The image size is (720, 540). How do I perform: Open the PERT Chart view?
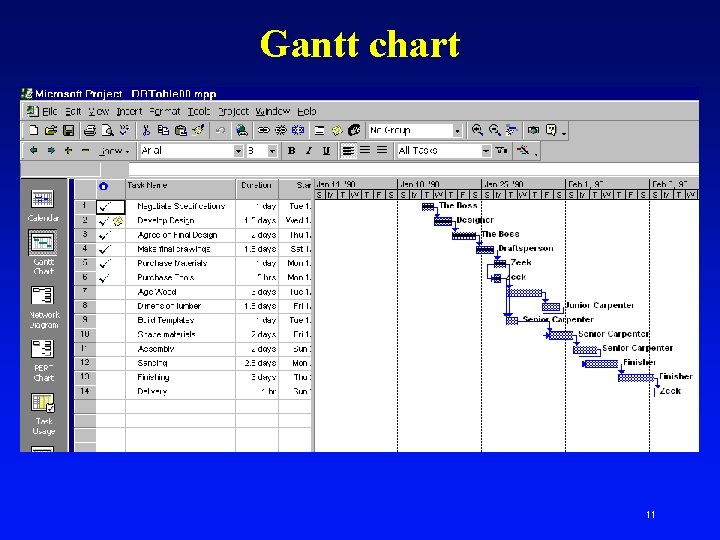click(x=43, y=361)
